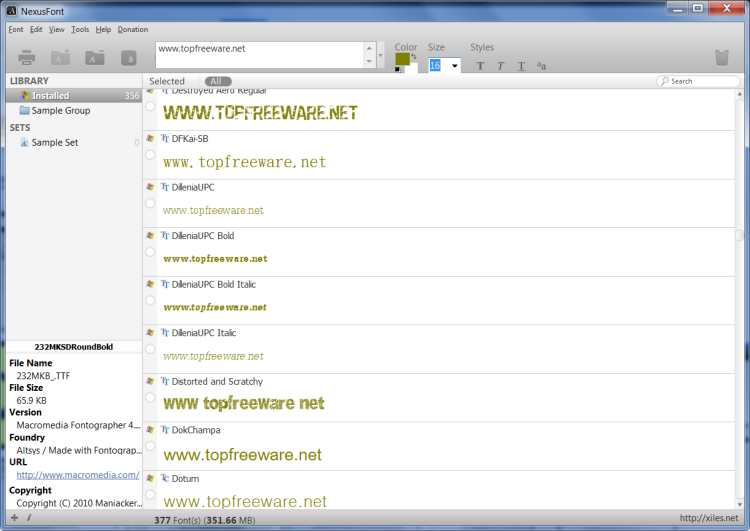750x531 pixels.
Task: Toggle the anti-aliasing style icon
Action: click(x=541, y=66)
